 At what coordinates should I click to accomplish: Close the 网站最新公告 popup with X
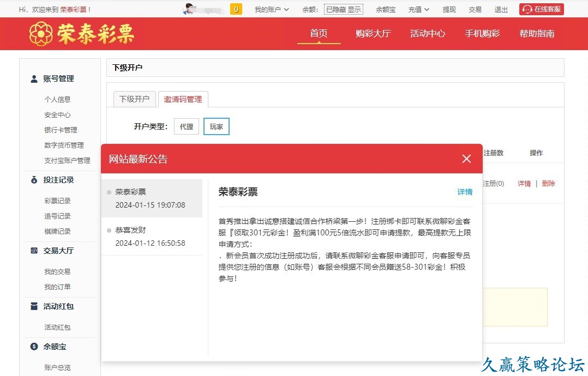click(x=466, y=159)
